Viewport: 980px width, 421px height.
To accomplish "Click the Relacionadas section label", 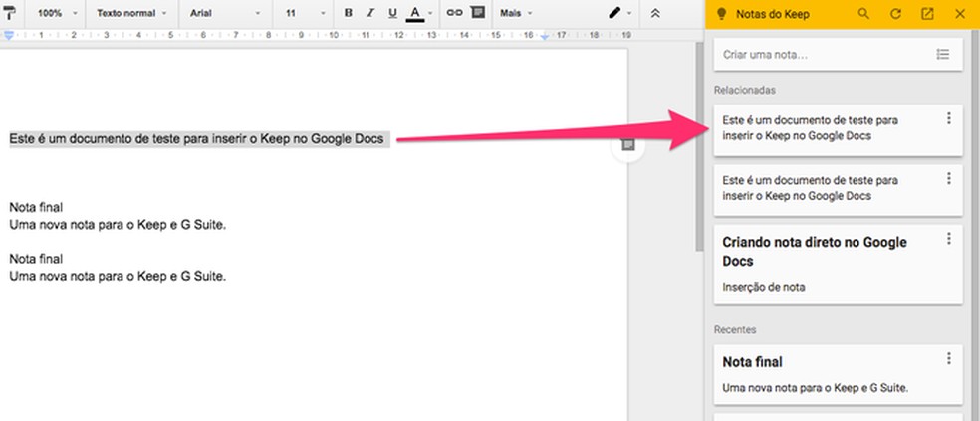I will coord(744,90).
